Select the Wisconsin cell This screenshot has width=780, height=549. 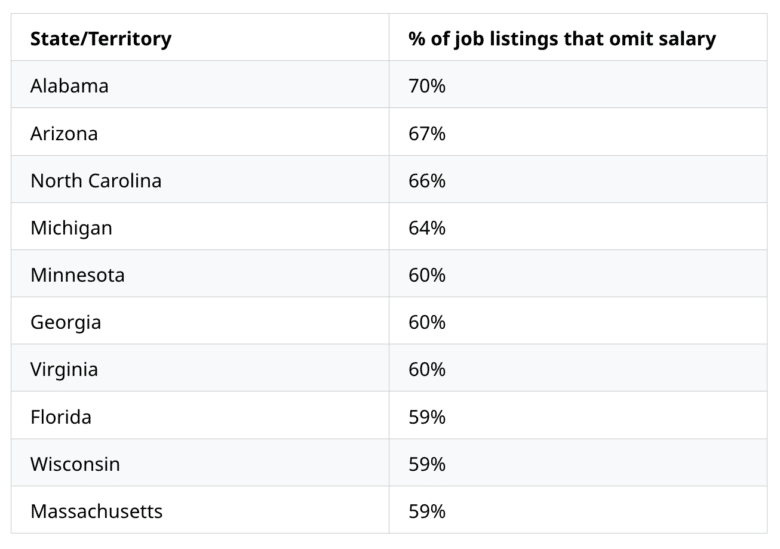[x=75, y=465]
